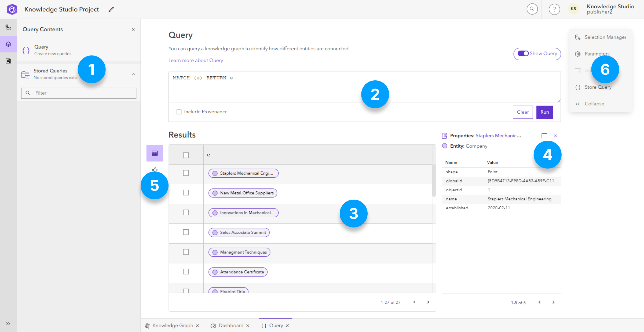
Task: Scroll to next page in Properties panel
Action: pos(554,302)
